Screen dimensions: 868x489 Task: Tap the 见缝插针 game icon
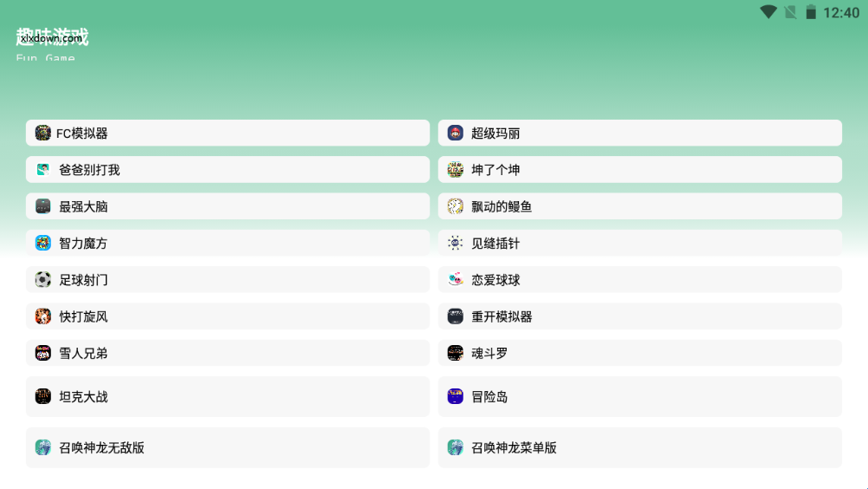pyautogui.click(x=455, y=243)
